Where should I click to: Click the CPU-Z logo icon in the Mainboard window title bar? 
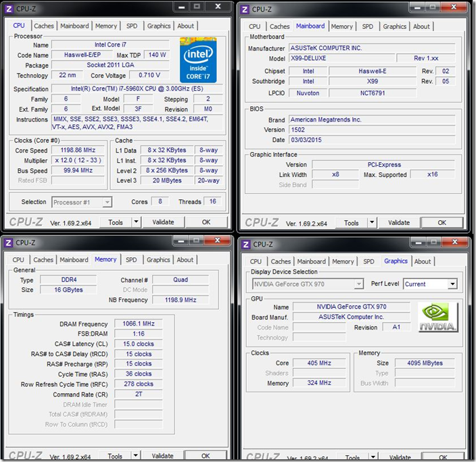click(245, 9)
